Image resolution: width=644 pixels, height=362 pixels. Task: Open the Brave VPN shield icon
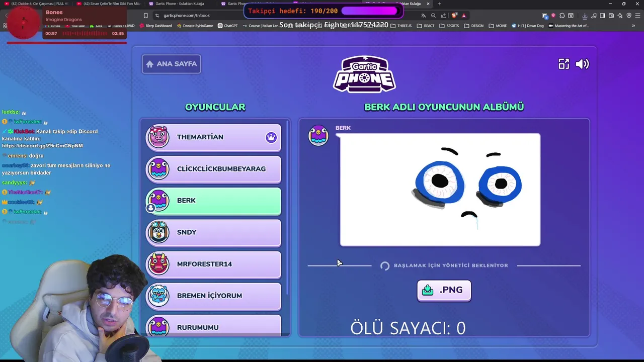629,16
